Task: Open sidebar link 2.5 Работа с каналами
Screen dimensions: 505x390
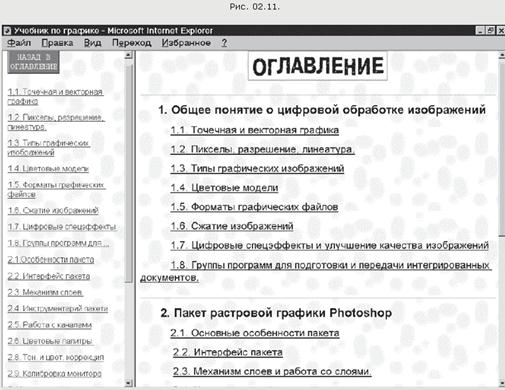Action: [x=50, y=325]
